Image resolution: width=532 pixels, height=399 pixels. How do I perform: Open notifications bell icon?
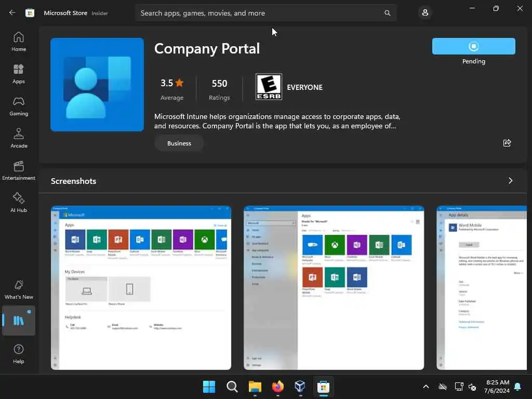pos(518,387)
